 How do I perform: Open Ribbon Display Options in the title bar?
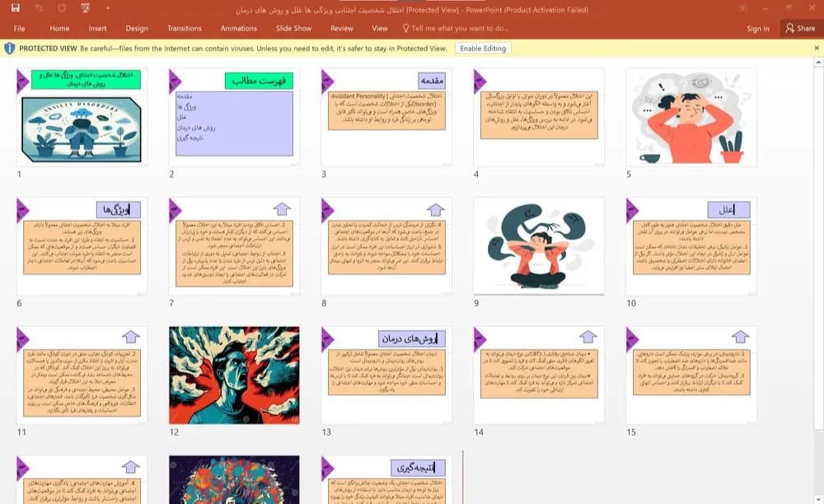tap(742, 8)
